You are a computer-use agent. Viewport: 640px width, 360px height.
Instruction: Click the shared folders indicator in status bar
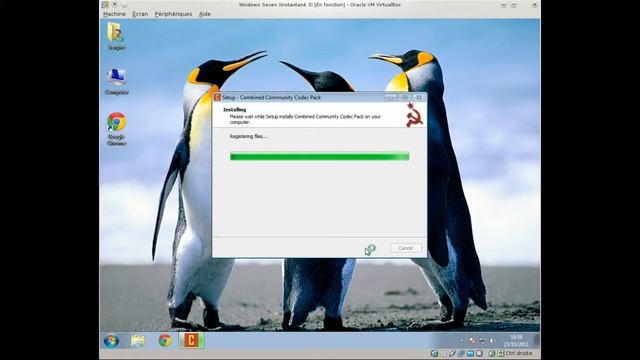(x=470, y=353)
